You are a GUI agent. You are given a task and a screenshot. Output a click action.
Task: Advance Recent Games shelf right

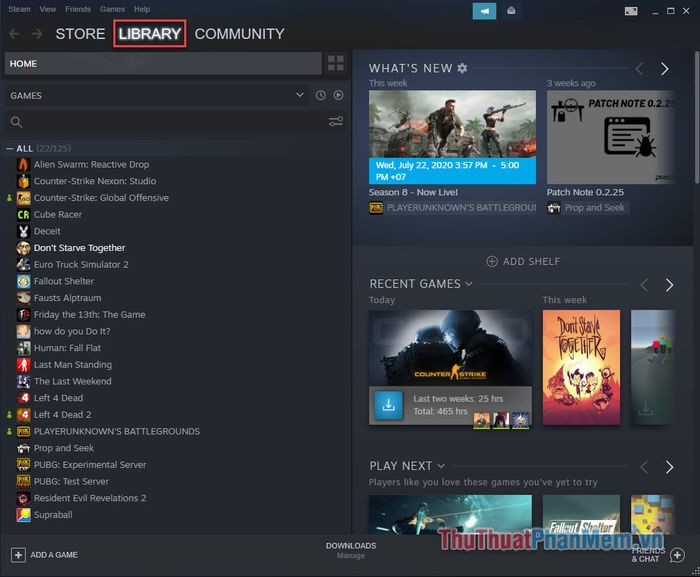pyautogui.click(x=669, y=285)
